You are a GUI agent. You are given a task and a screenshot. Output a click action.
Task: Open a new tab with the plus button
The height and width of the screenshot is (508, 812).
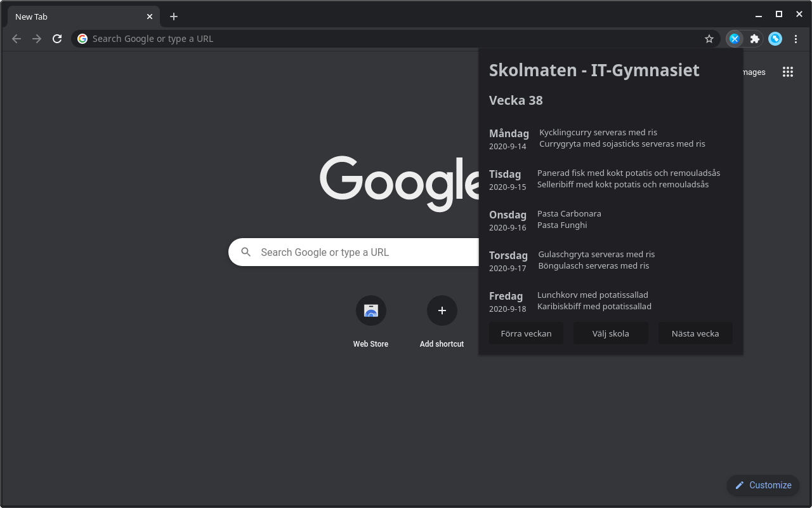click(174, 16)
